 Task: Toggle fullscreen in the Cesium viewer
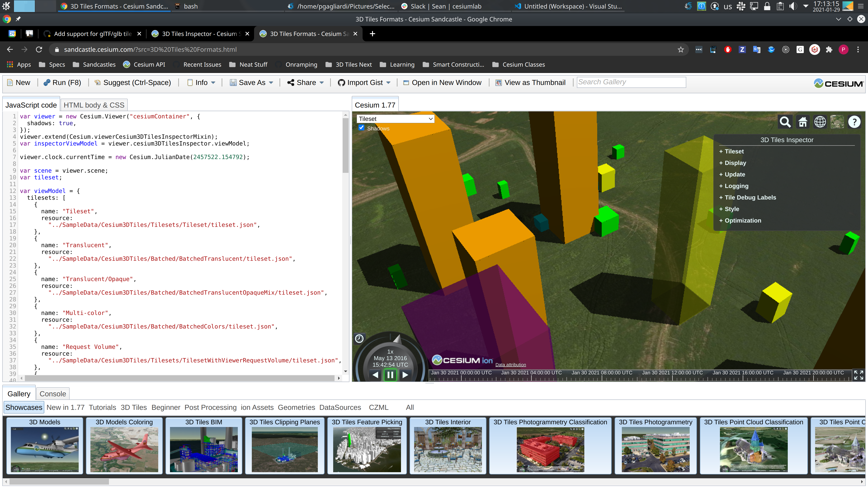point(859,375)
